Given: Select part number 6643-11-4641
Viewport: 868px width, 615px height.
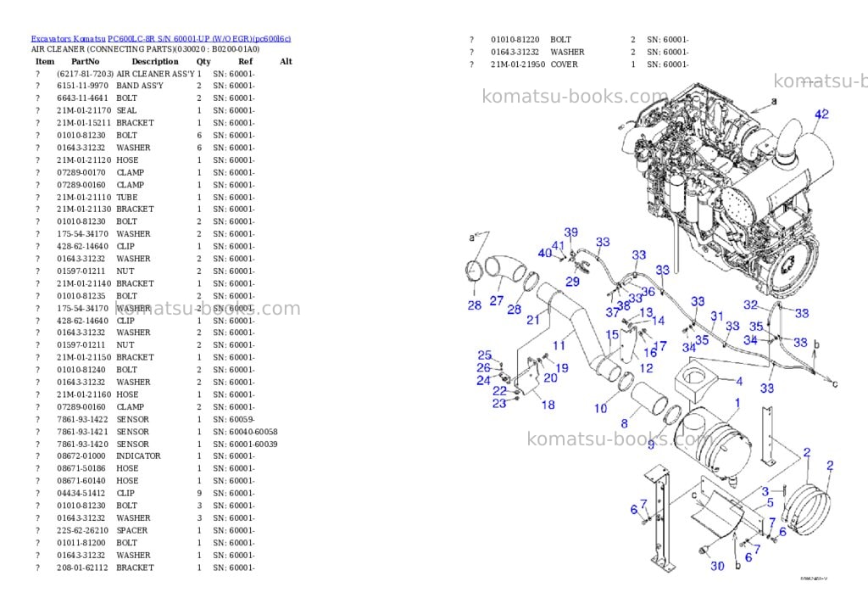Looking at the screenshot, I should pyautogui.click(x=82, y=98).
